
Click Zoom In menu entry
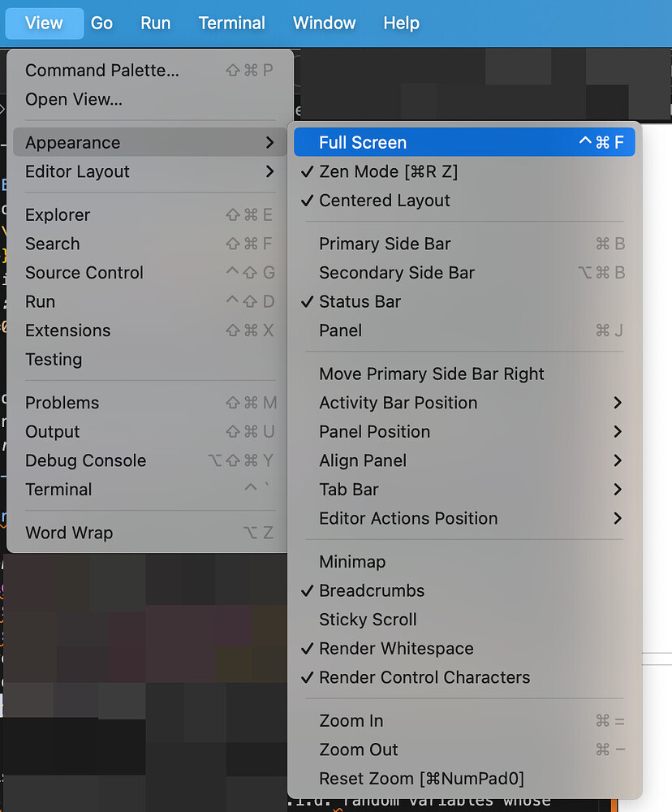[351, 721]
